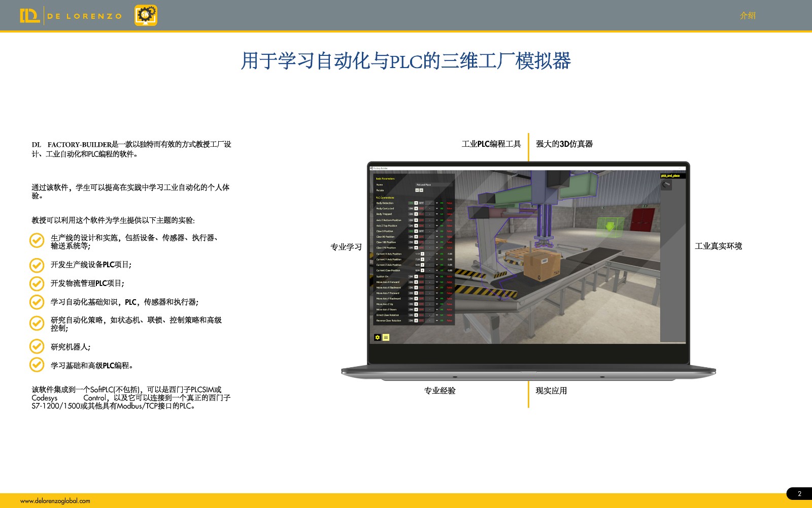Image resolution: width=812 pixels, height=508 pixels.
Task: Toggle Suction On switch
Action: pyautogui.click(x=416, y=276)
